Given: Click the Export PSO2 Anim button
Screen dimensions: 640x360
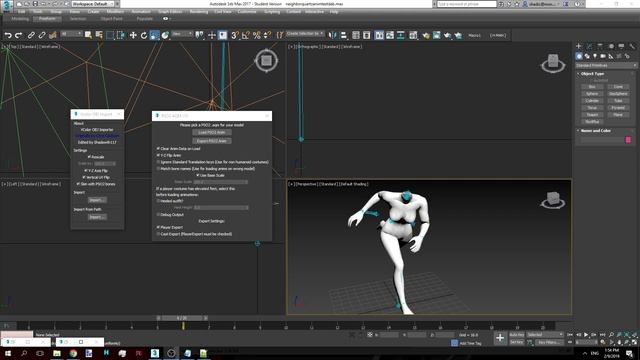Looking at the screenshot, I should pos(212,141).
